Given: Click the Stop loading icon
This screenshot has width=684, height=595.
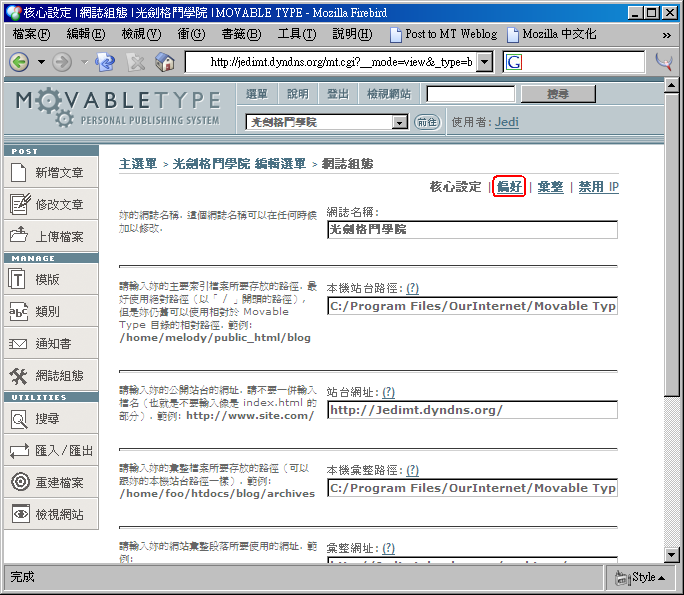Looking at the screenshot, I should tap(136, 62).
